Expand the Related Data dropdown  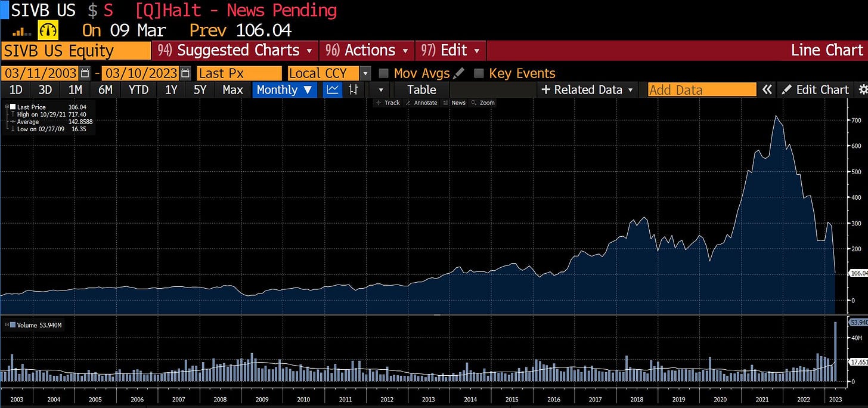point(588,89)
